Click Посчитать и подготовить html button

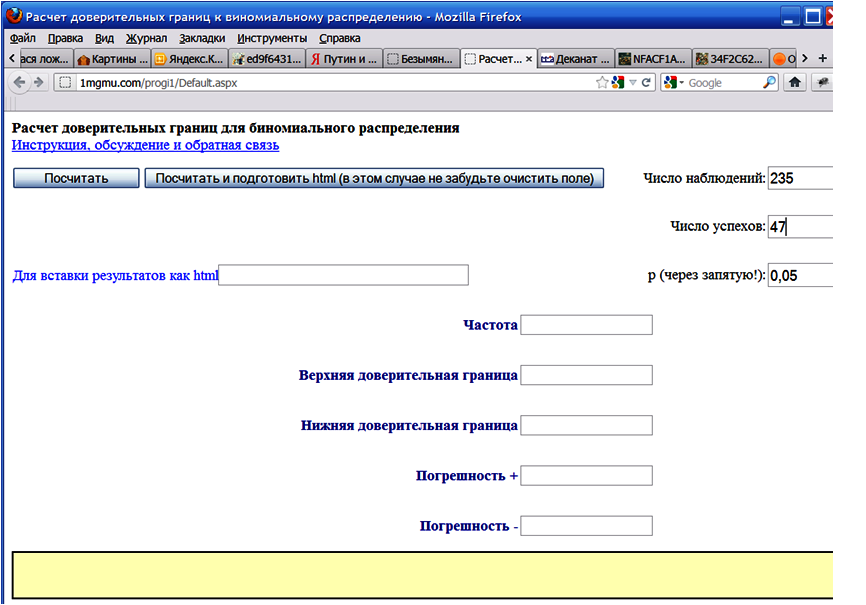(374, 178)
